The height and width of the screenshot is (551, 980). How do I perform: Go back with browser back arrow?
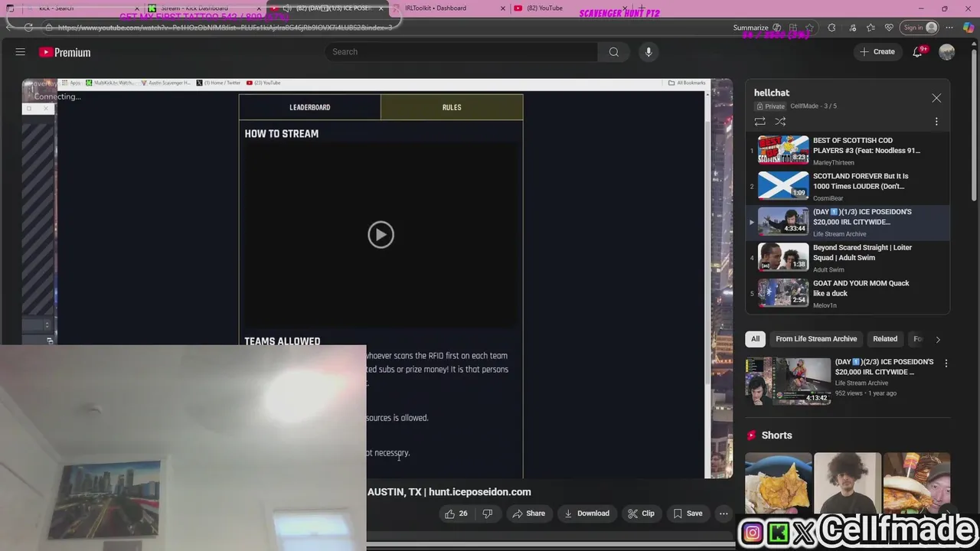[x=9, y=28]
